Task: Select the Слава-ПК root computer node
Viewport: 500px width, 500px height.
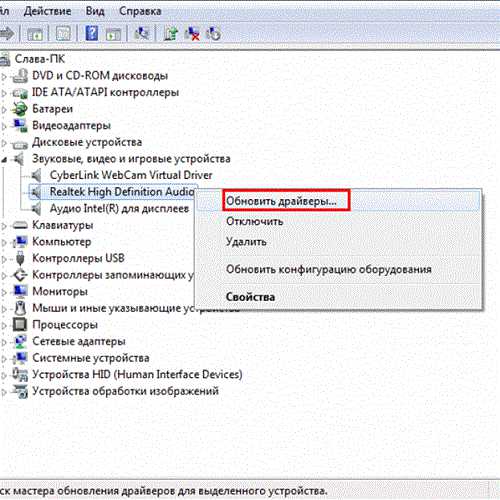Action: click(39, 59)
